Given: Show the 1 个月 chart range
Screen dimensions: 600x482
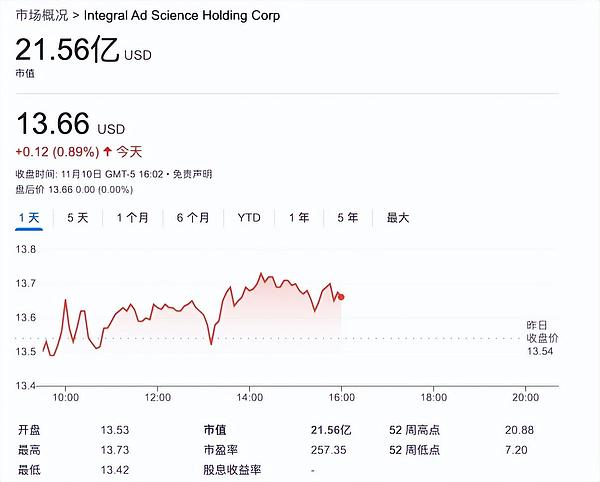Looking at the screenshot, I should (x=132, y=217).
